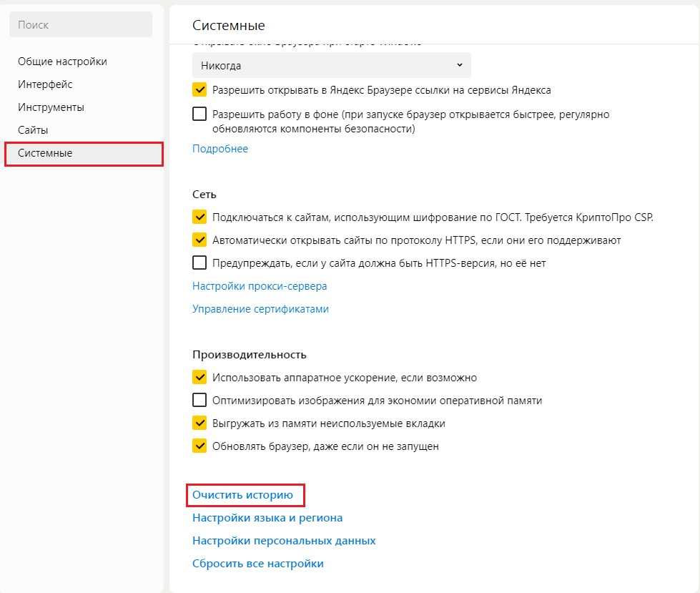The width and height of the screenshot is (700, 593).
Task: Go to Интерфейс settings
Action: coord(45,84)
